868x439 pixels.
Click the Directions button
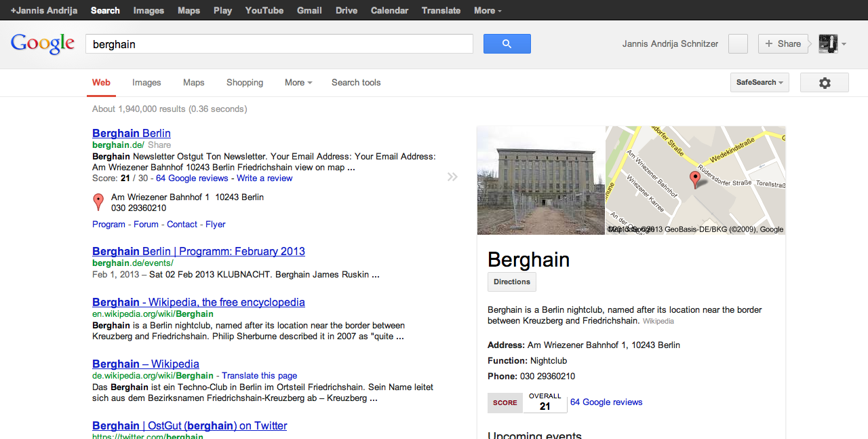tap(512, 282)
